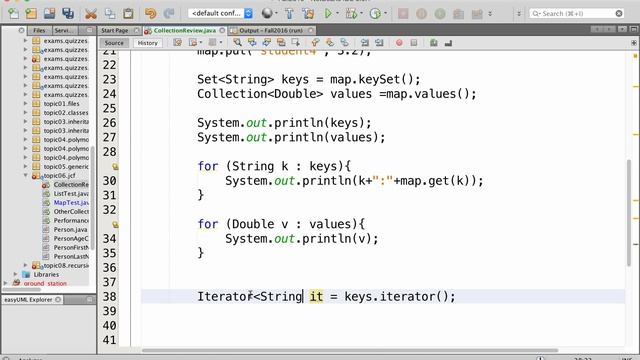Click line number 38 in gutter

(x=109, y=297)
